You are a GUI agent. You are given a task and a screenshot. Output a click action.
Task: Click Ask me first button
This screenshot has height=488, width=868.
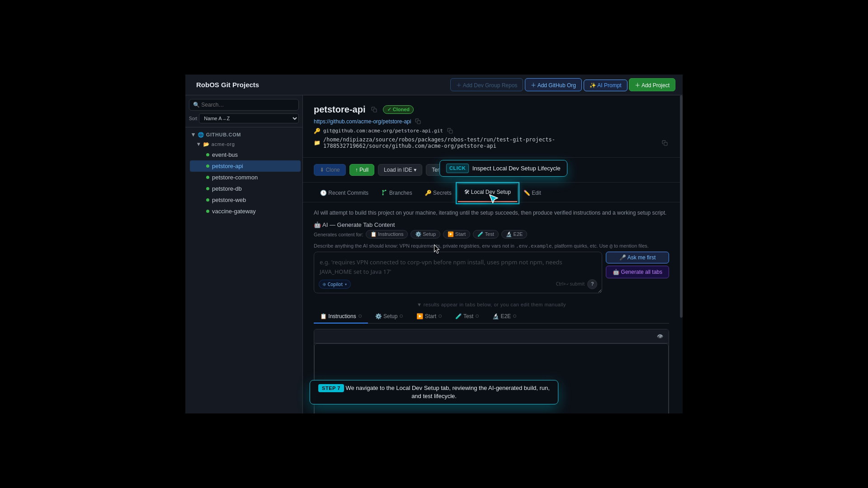click(x=637, y=258)
